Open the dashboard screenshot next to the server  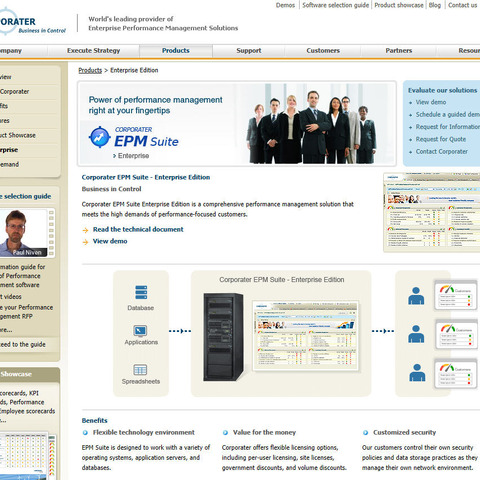(306, 336)
